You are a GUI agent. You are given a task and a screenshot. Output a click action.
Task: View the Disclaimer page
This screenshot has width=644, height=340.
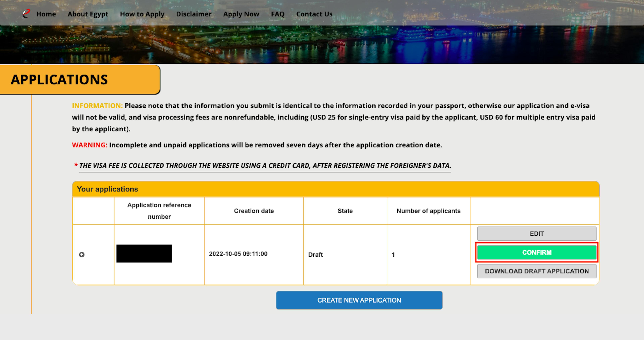[x=194, y=14]
